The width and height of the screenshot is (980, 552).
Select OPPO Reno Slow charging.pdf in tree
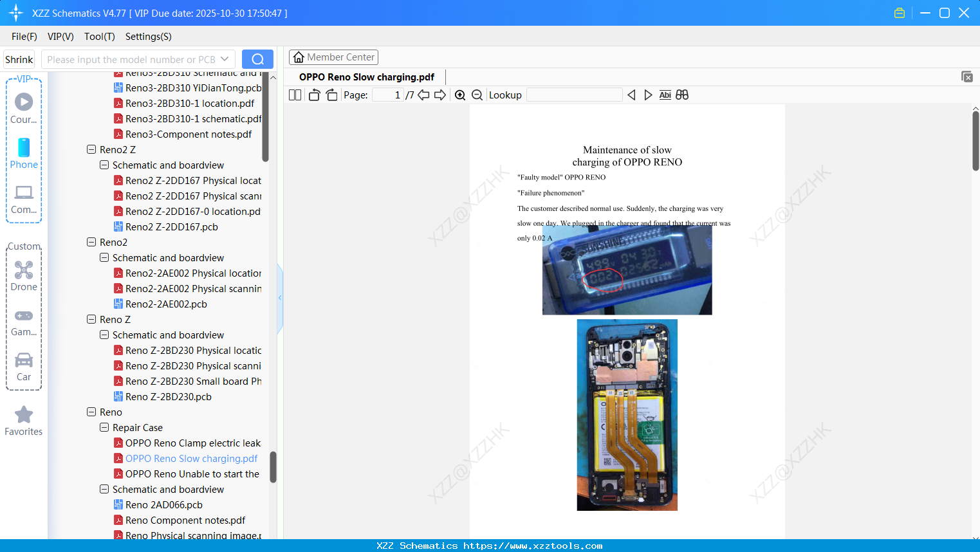coord(185,458)
